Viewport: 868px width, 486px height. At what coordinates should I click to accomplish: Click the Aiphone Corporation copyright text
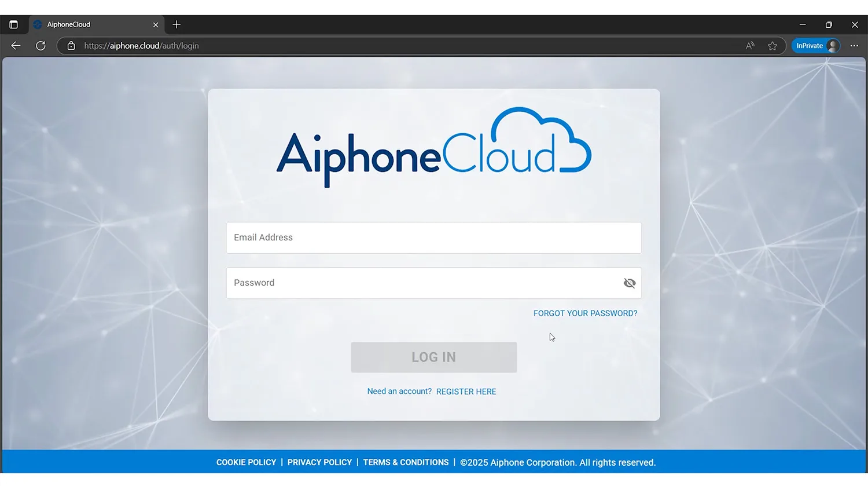tap(558, 462)
